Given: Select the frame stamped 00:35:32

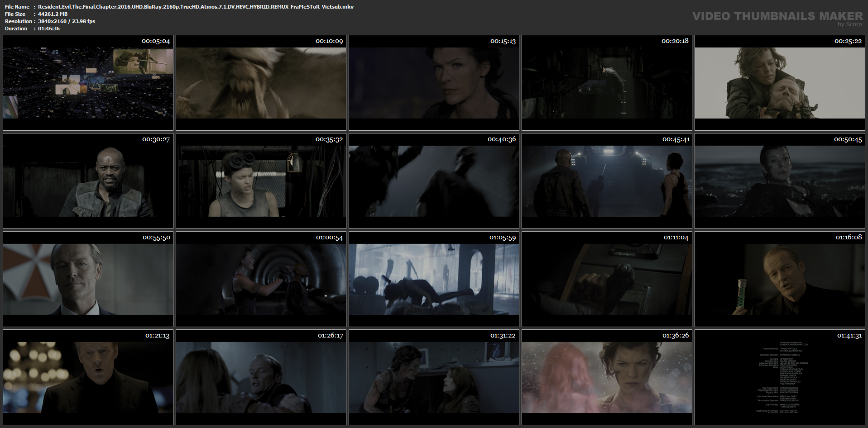Looking at the screenshot, I should 261,181.
